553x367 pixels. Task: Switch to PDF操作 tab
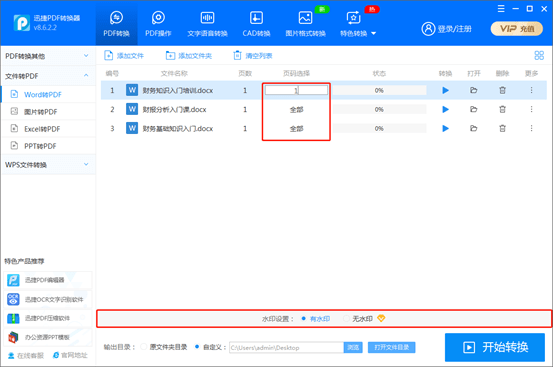[158, 24]
